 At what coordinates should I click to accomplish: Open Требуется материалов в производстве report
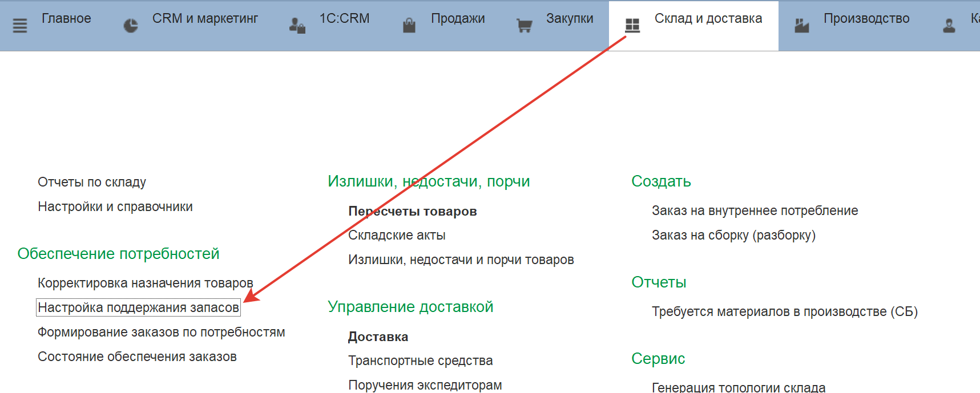(784, 312)
